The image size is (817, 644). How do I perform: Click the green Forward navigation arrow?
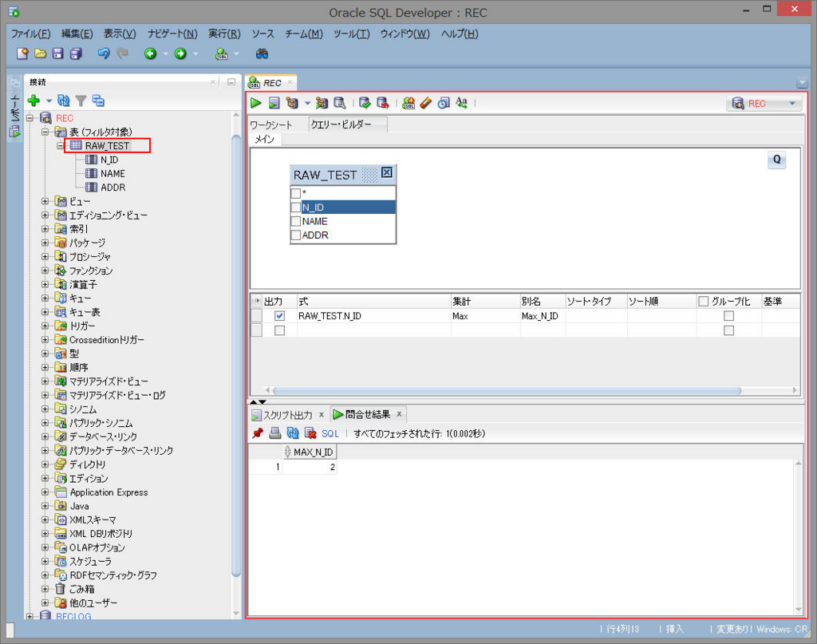coord(180,53)
